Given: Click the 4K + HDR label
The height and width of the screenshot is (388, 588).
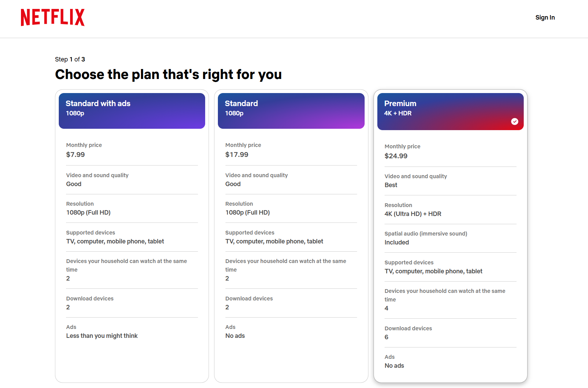Looking at the screenshot, I should tap(398, 113).
